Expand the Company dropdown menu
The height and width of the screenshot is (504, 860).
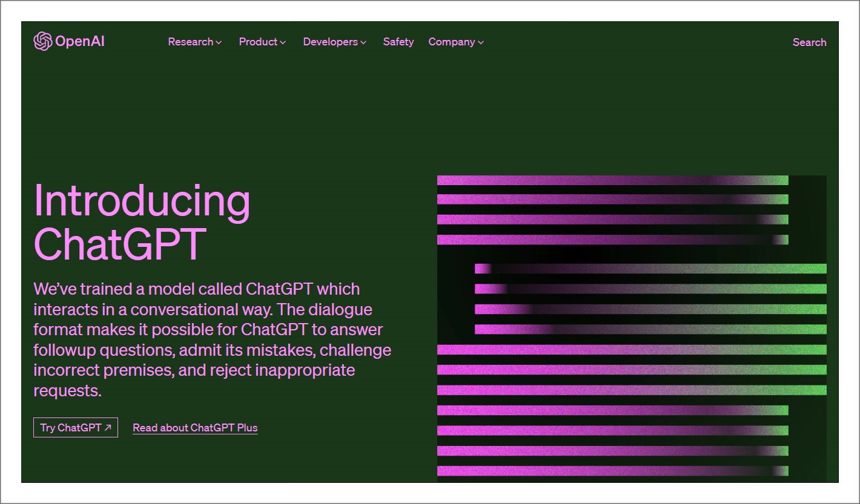[456, 42]
